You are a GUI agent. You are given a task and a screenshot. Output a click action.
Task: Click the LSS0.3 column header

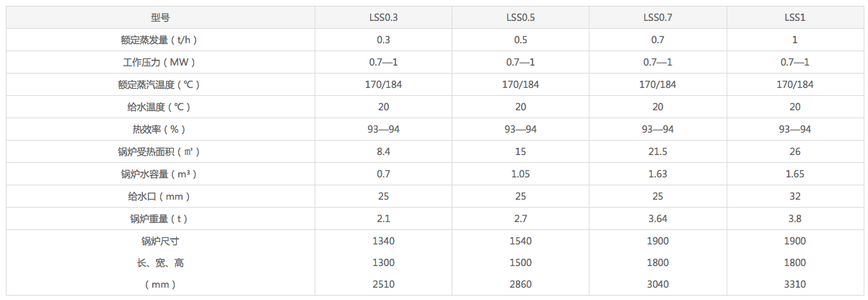(x=383, y=17)
